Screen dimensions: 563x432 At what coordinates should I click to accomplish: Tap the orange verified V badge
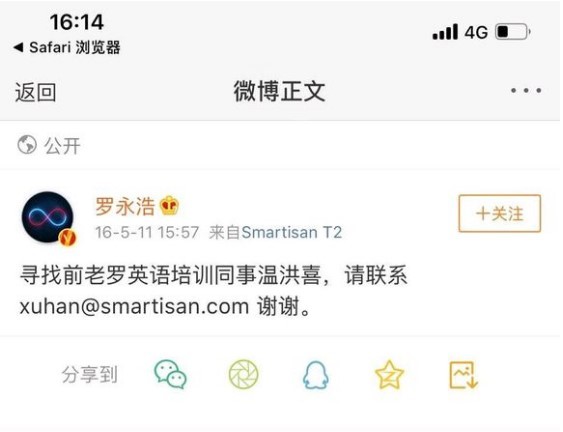[68, 237]
